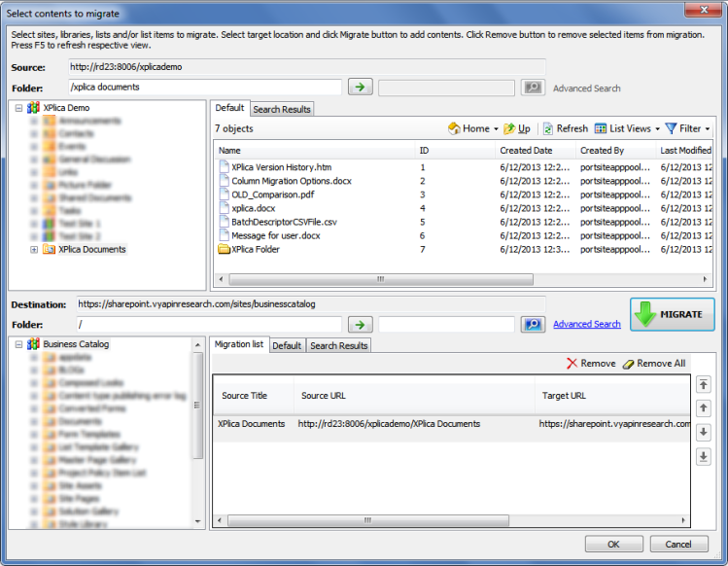Open the Migration list tab
The image size is (728, 566).
pos(239,344)
